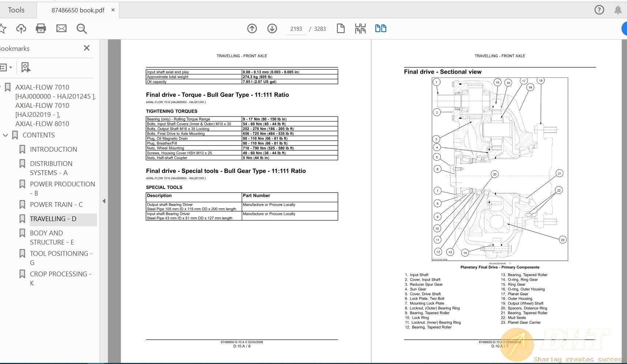Image resolution: width=627 pixels, height=364 pixels.
Task: Click '23. Planet Gear Carrier' legend entry
Action: click(x=521, y=323)
